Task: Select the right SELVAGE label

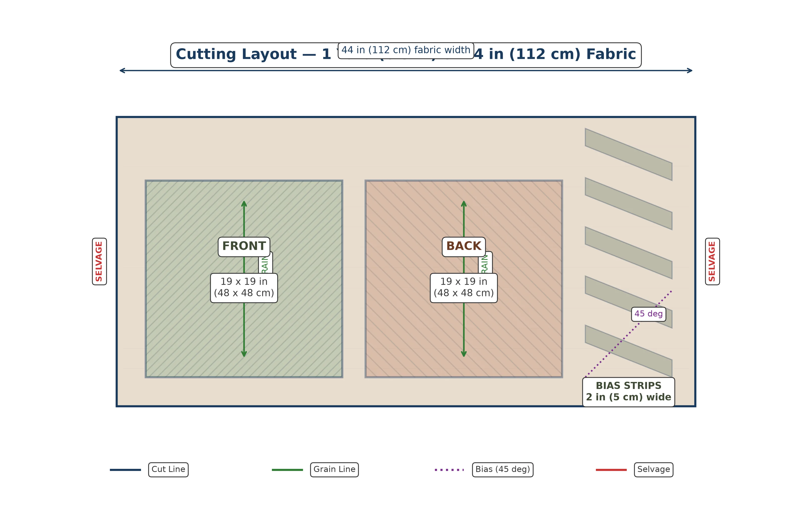Action: point(712,261)
